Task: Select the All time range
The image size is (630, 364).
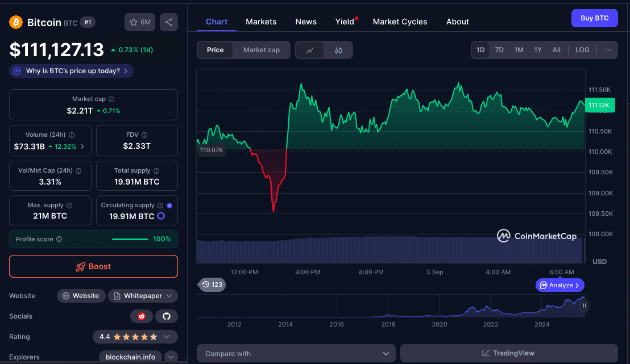Action: [556, 50]
